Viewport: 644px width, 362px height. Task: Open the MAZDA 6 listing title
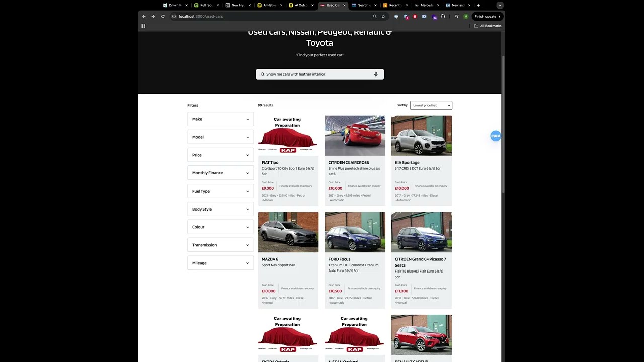click(270, 259)
